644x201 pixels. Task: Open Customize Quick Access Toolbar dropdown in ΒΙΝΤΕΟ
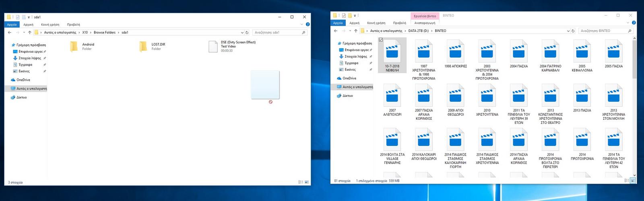[x=355, y=16]
